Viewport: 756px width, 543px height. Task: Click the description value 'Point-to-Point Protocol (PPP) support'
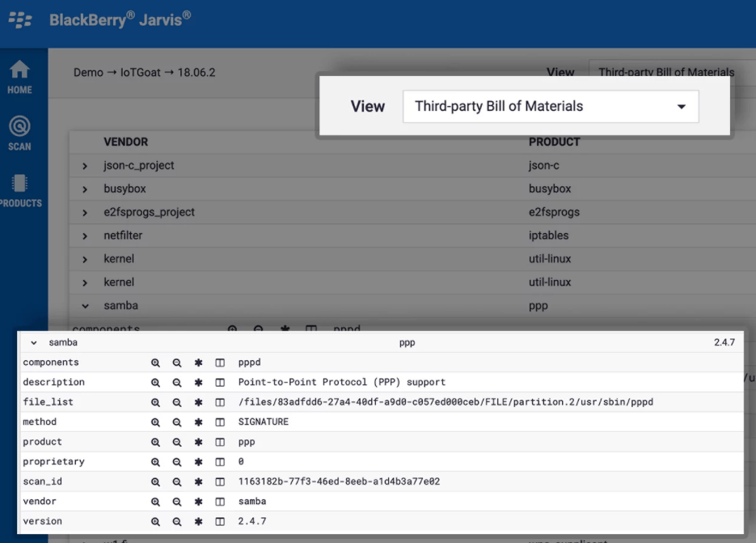click(342, 382)
